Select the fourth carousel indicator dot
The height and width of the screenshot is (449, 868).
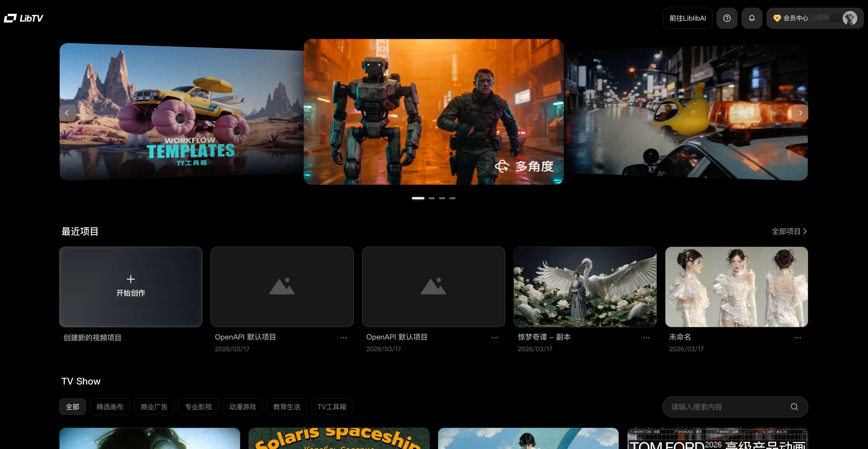pos(452,198)
